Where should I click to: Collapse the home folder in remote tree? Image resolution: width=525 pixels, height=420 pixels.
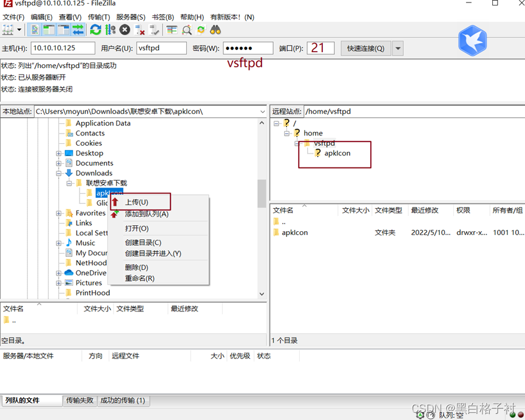tap(286, 133)
